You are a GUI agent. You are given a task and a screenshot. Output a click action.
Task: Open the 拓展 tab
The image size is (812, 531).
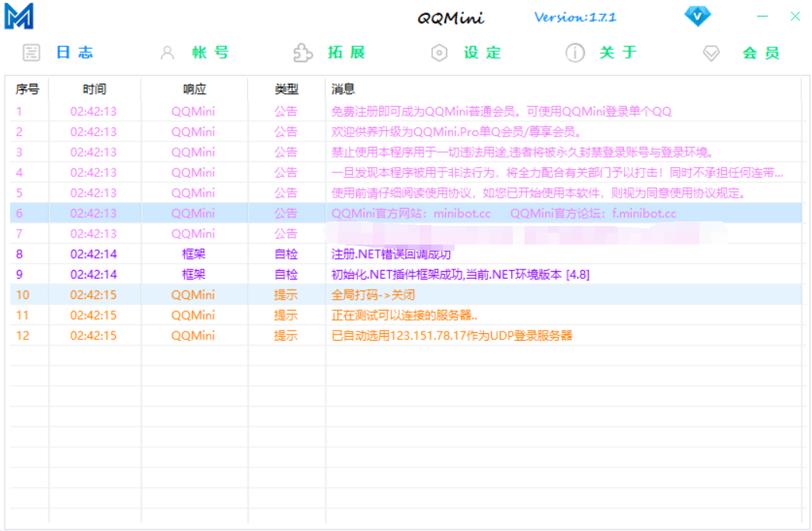[347, 52]
